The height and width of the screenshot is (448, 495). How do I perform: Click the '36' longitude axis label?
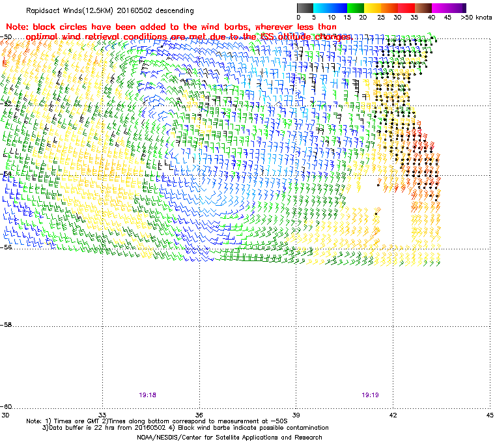[x=199, y=415]
